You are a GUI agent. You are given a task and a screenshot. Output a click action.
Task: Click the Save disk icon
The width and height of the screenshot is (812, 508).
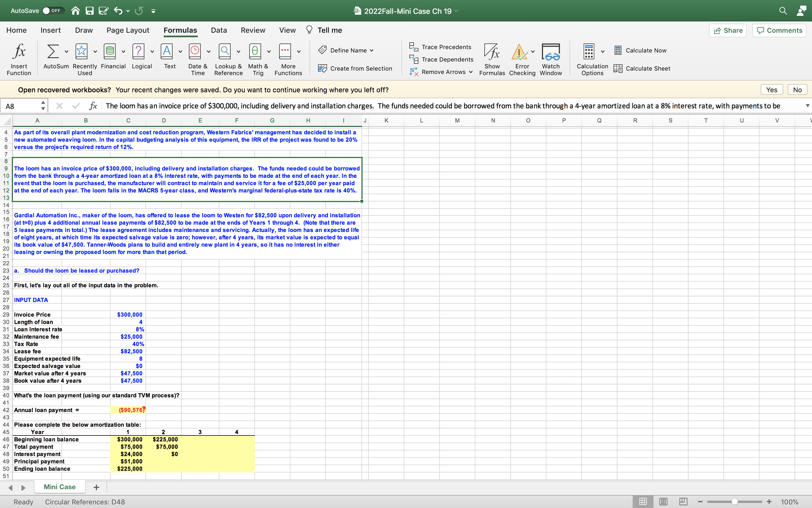[89, 11]
